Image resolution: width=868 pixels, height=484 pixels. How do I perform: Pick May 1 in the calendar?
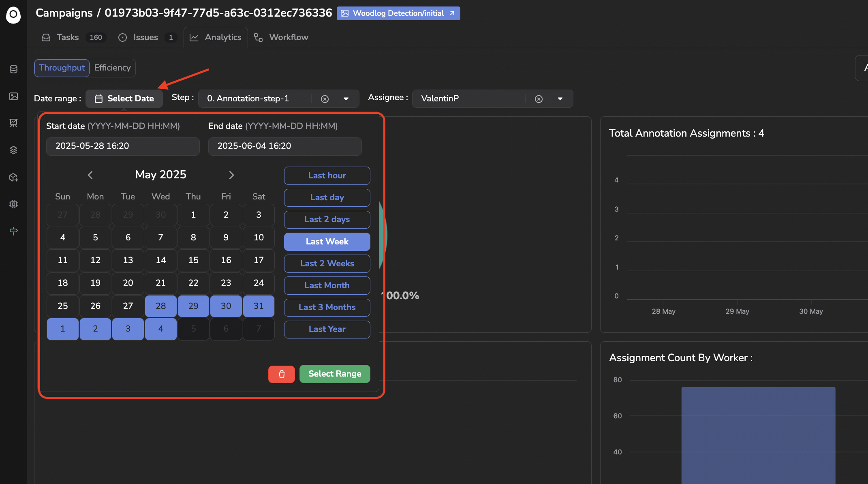[193, 215]
